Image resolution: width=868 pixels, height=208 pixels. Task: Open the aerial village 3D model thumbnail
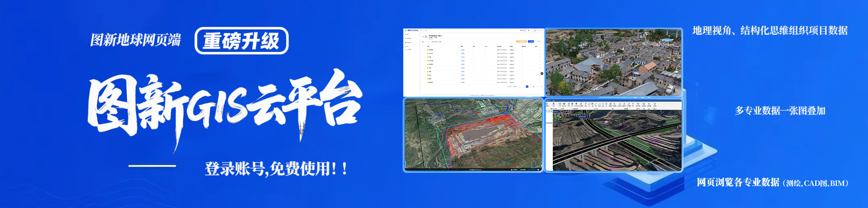pyautogui.click(x=613, y=62)
